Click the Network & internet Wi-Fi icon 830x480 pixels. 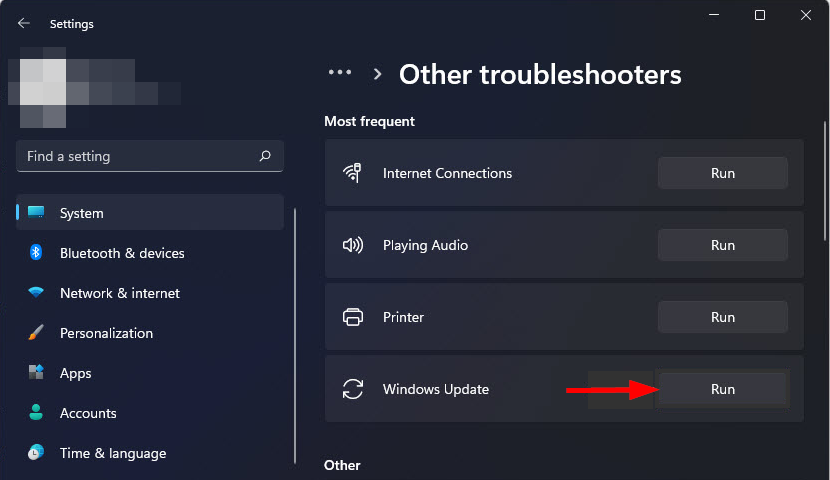(x=36, y=293)
